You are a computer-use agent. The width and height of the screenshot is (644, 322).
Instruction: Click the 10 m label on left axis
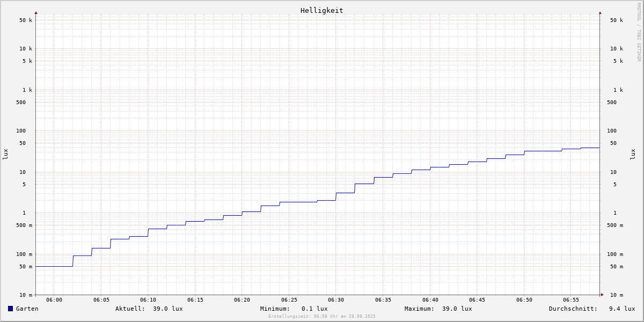coord(26,295)
